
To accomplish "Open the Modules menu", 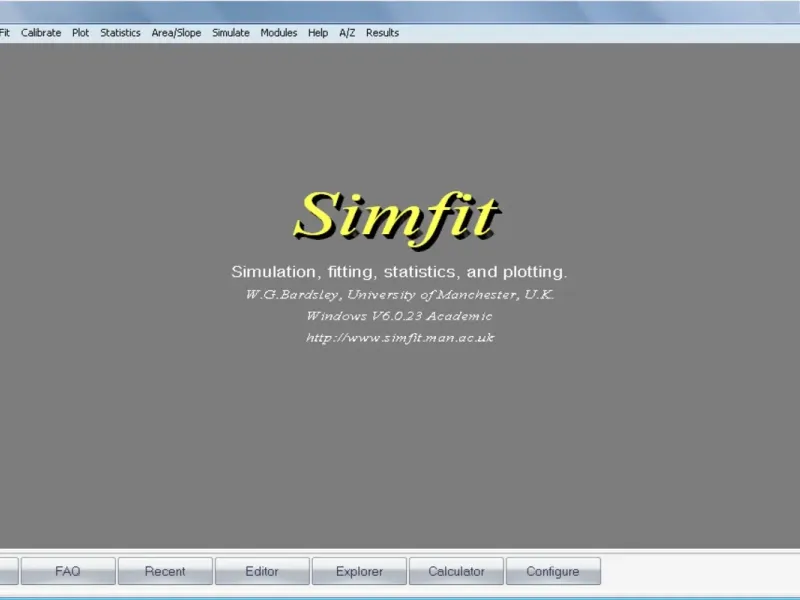I will pos(279,33).
